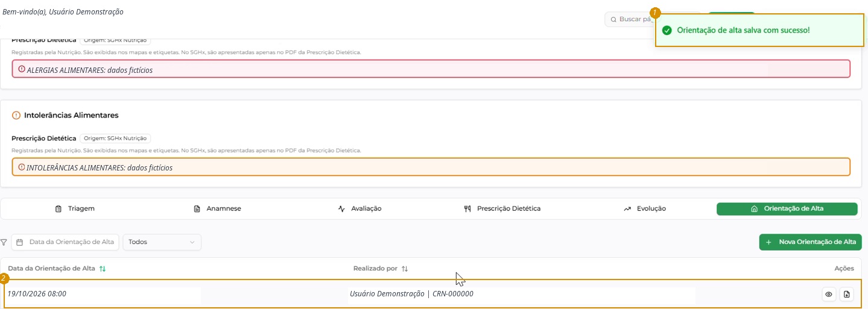Select the Prescrição Dietética tab

(x=502, y=209)
